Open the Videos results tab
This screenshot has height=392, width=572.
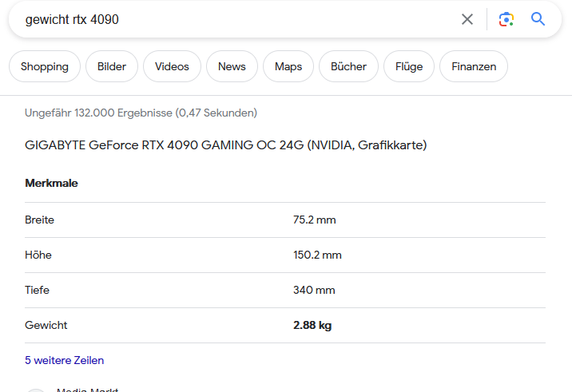pyautogui.click(x=172, y=66)
